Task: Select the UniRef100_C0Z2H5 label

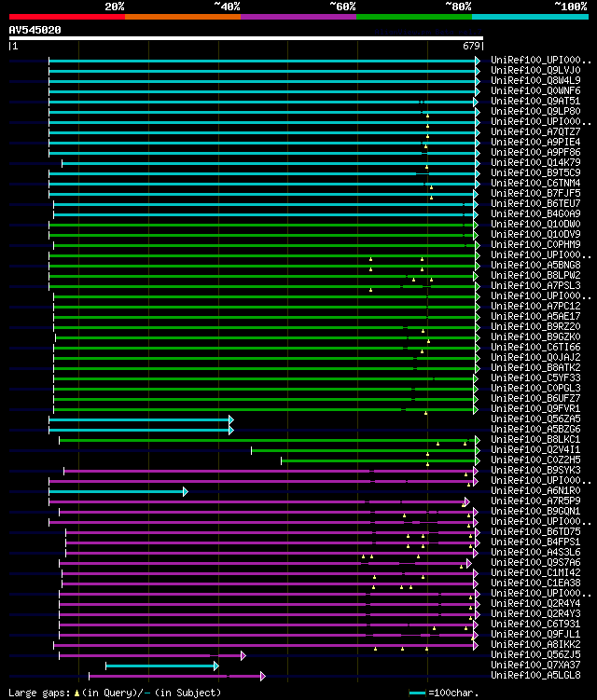Action: click(x=535, y=460)
